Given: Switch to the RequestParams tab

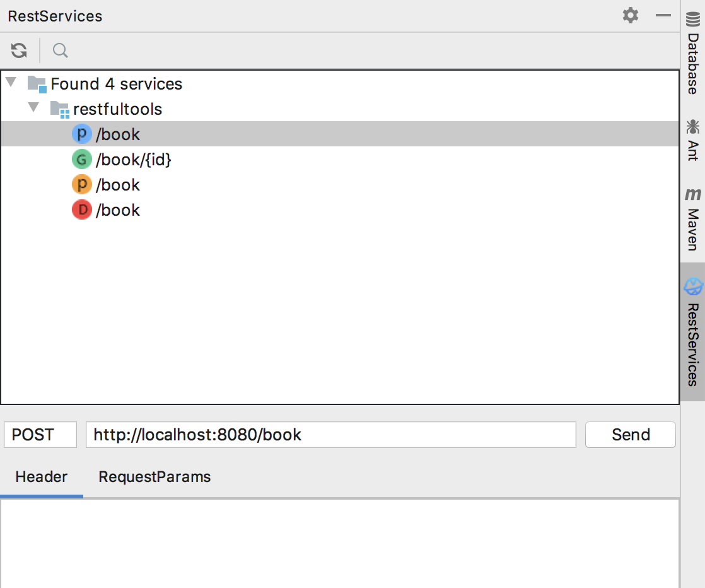Looking at the screenshot, I should click(x=154, y=477).
